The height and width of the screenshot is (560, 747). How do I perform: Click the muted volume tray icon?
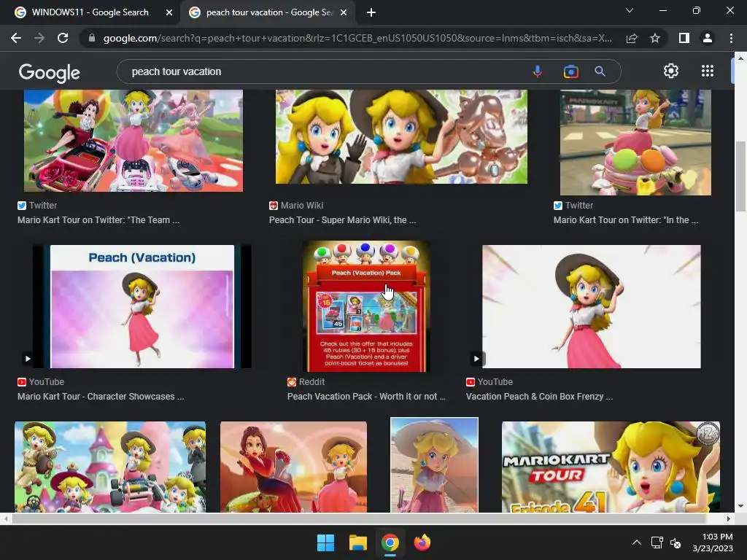676,542
